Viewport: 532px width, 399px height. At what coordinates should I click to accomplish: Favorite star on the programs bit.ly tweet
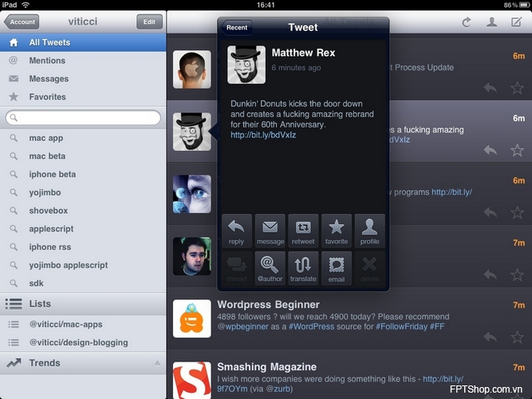point(517,212)
